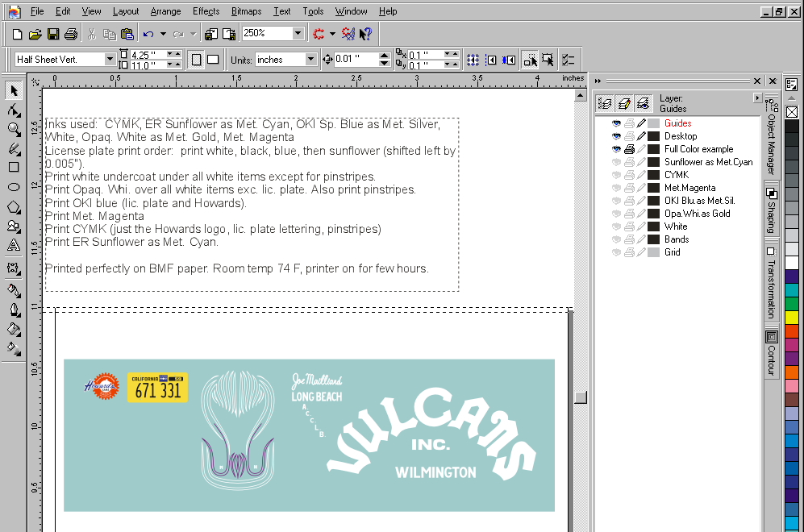The image size is (804, 532).
Task: Show the White layer
Action: (616, 227)
